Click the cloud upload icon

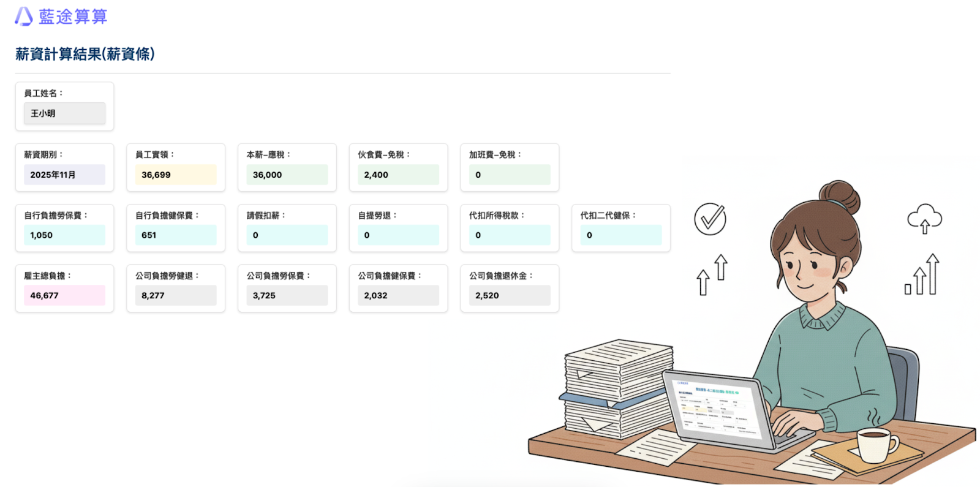click(924, 219)
